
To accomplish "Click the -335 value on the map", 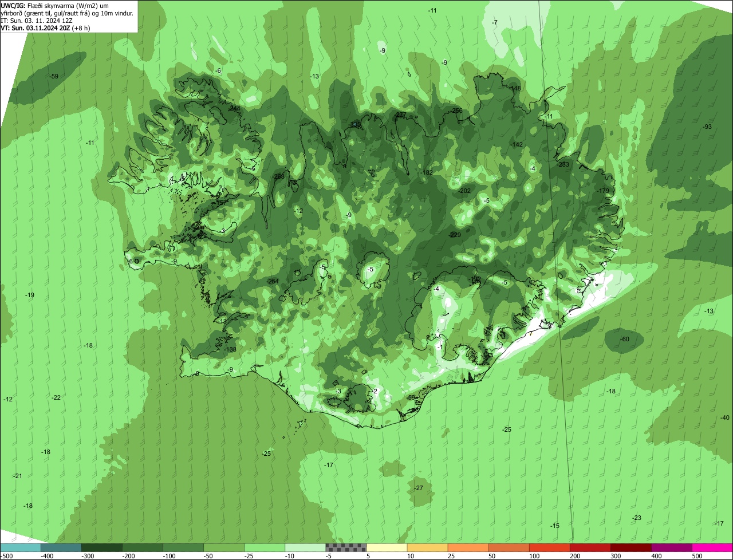I will point(356,125).
